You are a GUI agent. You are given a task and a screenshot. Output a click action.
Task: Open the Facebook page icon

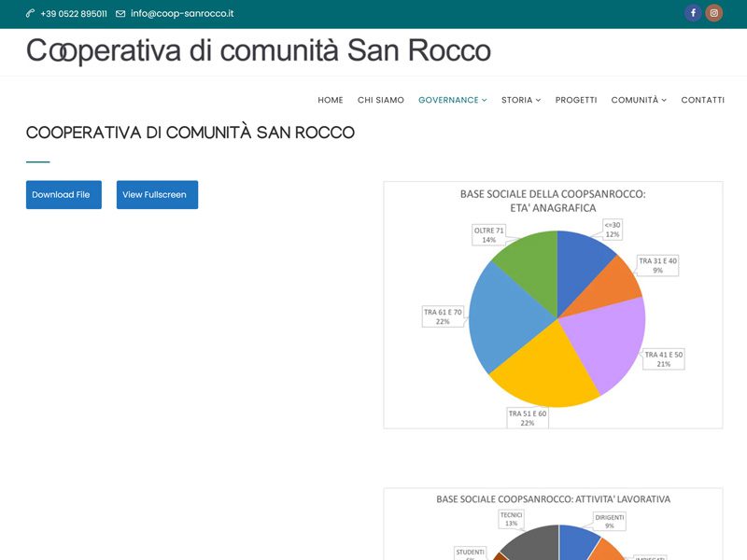pos(693,13)
